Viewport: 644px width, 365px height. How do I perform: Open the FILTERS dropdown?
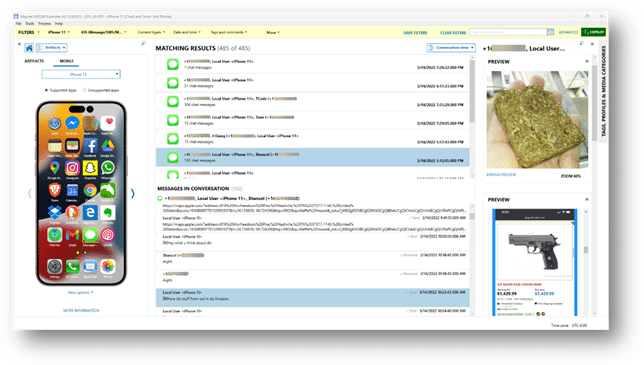point(29,32)
